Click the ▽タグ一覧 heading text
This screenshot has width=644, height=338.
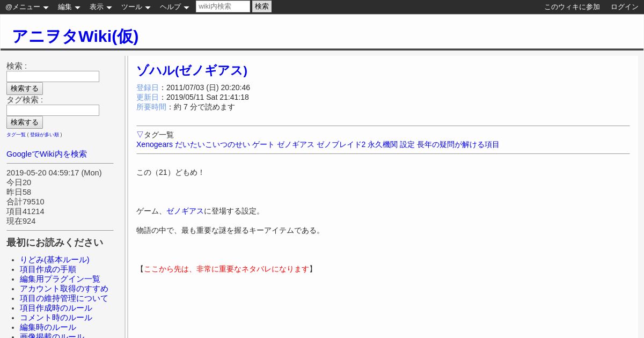[x=155, y=135]
